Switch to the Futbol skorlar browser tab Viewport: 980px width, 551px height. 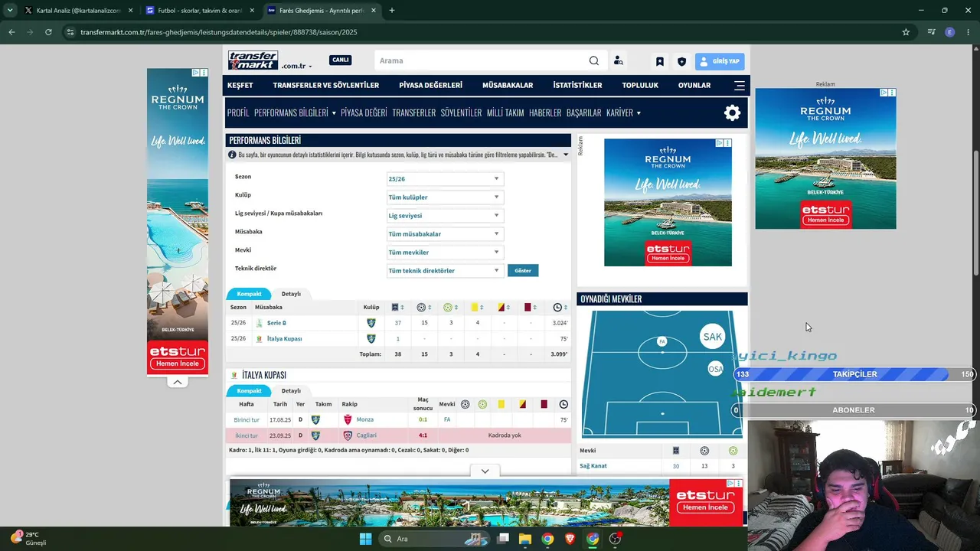(x=199, y=11)
